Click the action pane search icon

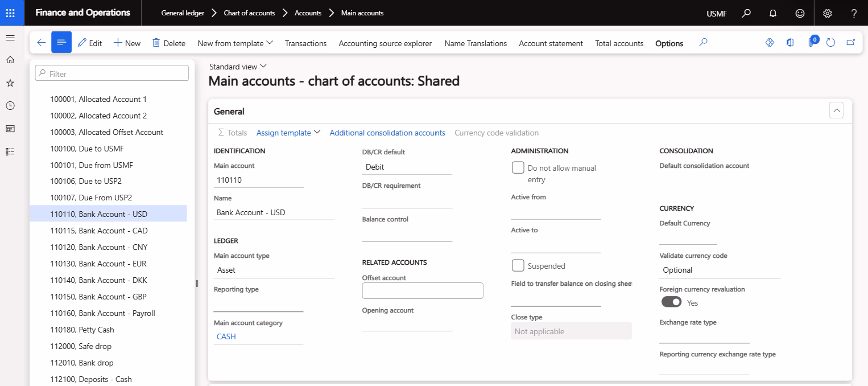point(703,43)
